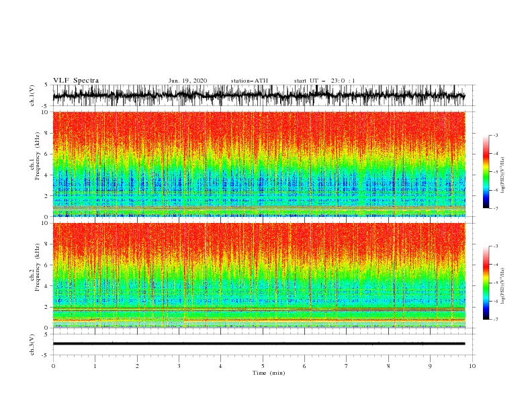The image size is (532, 411).
Task: Click the 'ch.1(V)' axis label
Action: (x=32, y=95)
